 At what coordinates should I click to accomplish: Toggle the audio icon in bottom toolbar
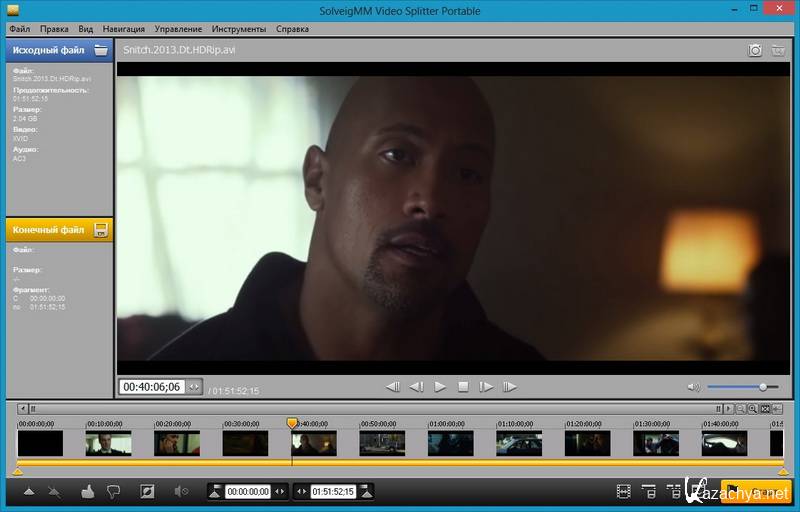(181, 491)
